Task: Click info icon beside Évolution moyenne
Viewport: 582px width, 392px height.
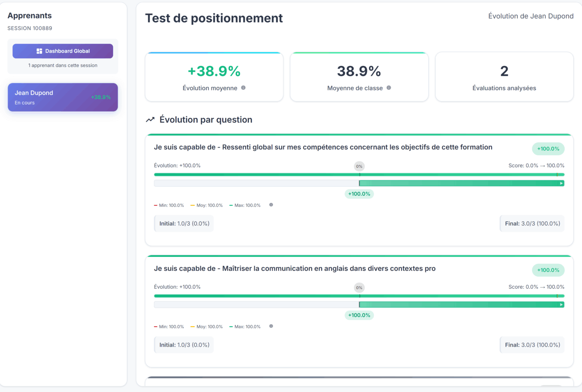Action: point(243,88)
